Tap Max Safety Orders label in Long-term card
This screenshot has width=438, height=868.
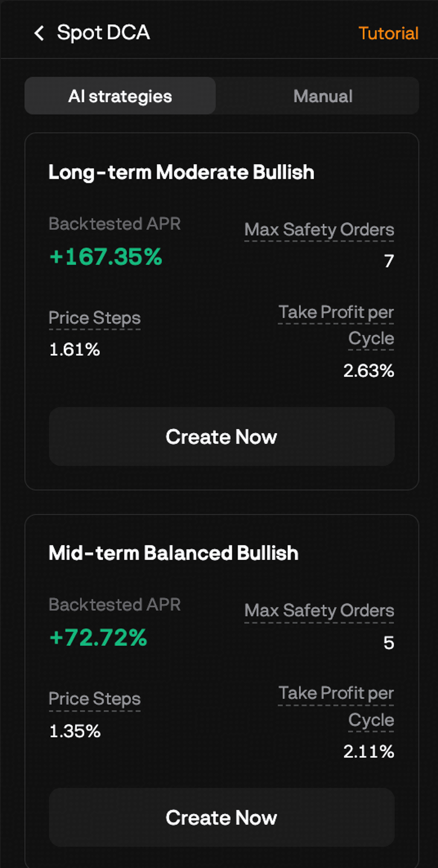319,230
